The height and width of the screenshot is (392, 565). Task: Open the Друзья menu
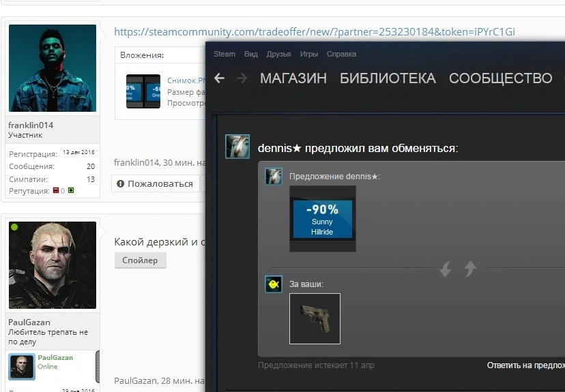pos(278,54)
